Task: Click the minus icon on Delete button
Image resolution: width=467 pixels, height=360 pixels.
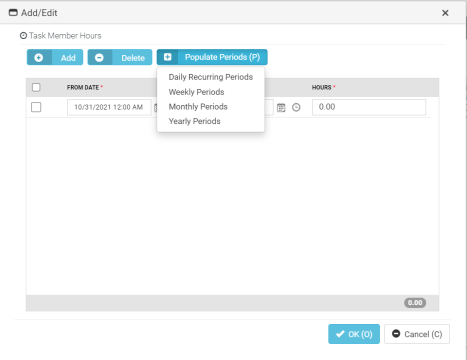Action: click(99, 58)
